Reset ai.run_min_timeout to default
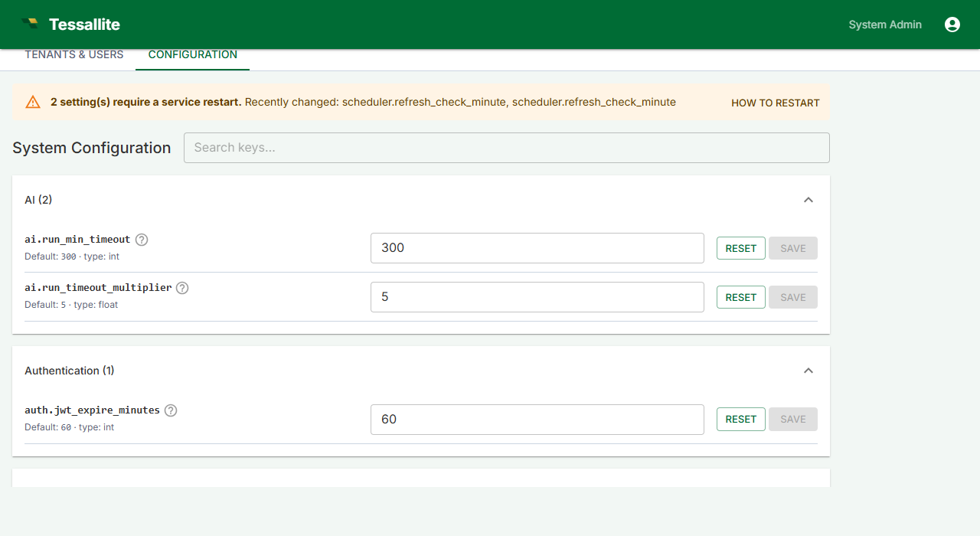This screenshot has height=536, width=980. pos(741,248)
